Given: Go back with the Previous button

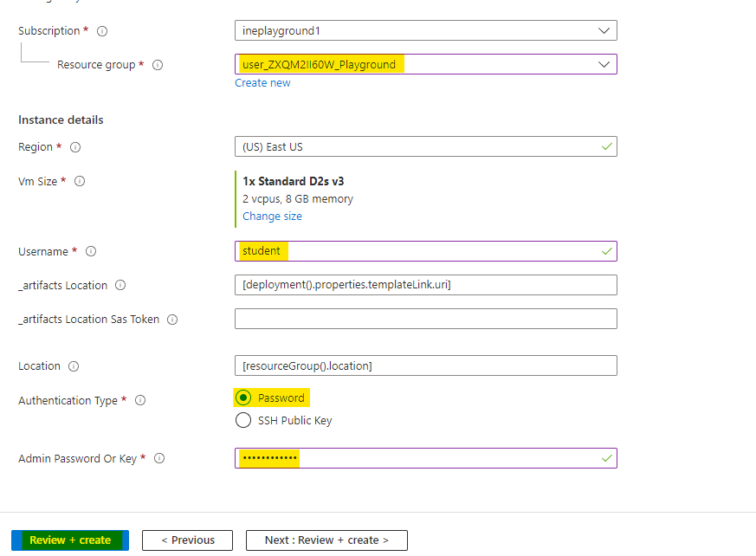Looking at the screenshot, I should tap(187, 540).
